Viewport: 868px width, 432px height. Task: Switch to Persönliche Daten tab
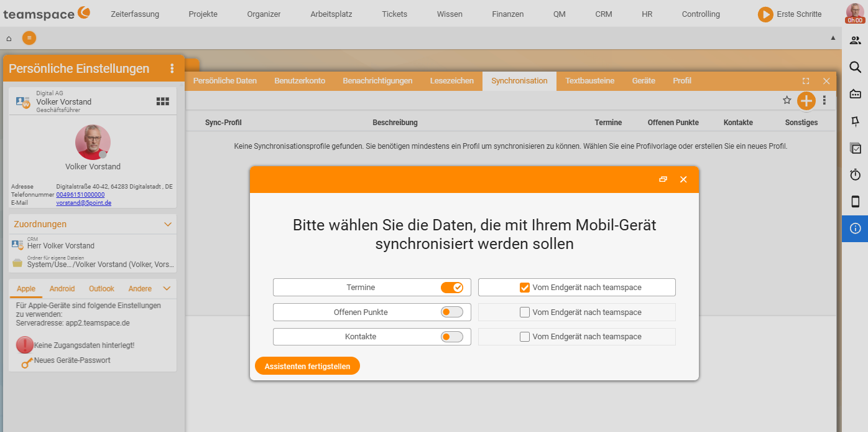[225, 81]
